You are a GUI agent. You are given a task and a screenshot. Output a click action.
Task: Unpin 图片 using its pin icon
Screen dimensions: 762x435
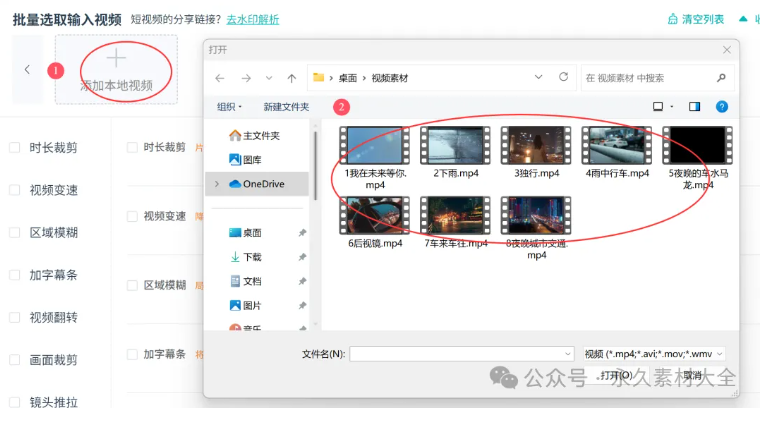tap(302, 306)
